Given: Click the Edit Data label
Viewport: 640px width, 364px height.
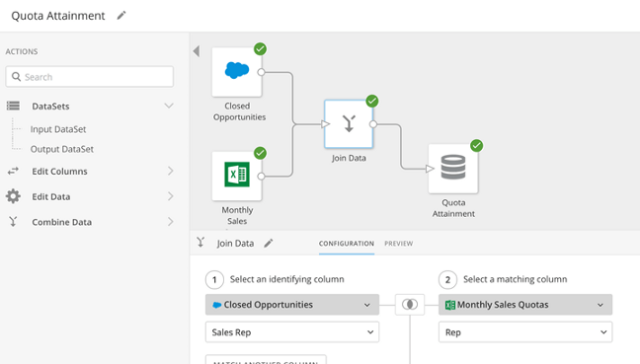Looking at the screenshot, I should pyautogui.click(x=51, y=196).
